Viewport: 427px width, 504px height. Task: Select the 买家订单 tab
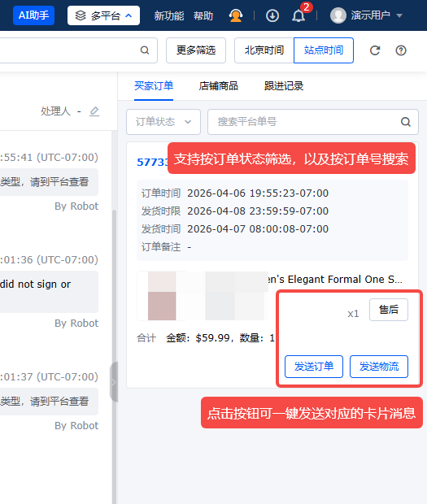(x=154, y=86)
